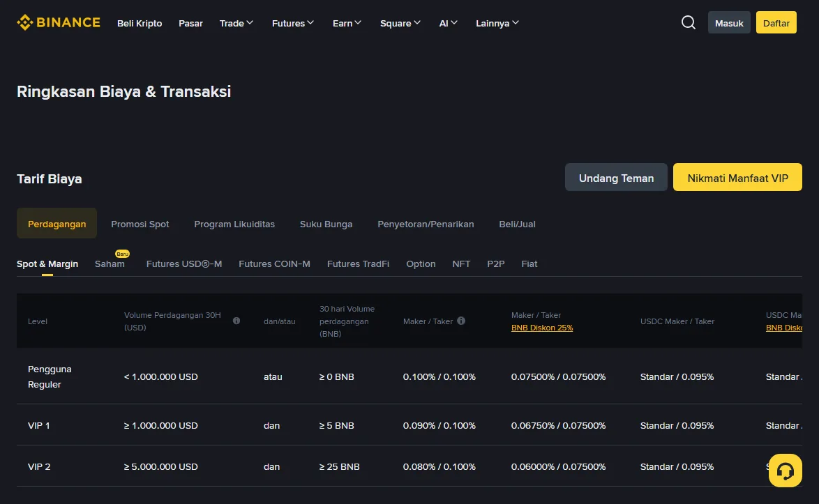Click the BNB Diskon 25% link
Image resolution: width=819 pixels, height=504 pixels.
pos(542,328)
